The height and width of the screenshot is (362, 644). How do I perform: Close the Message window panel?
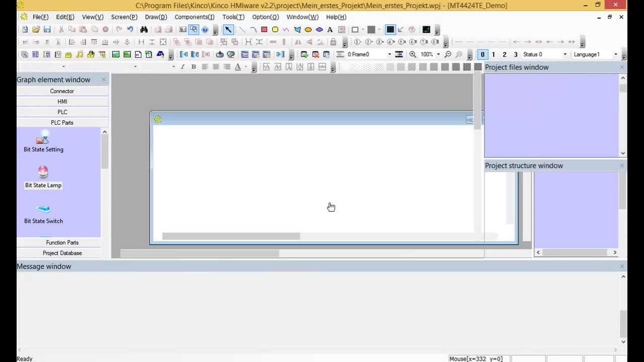tap(622, 266)
